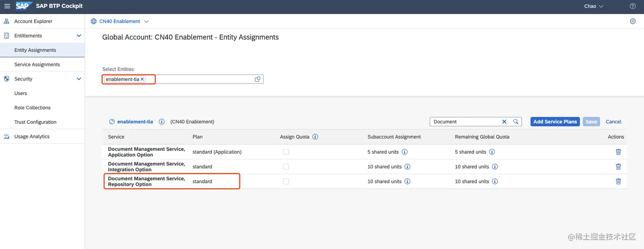The image size is (644, 249).
Task: Tick Assign Quota for Application Option
Action: [286, 152]
